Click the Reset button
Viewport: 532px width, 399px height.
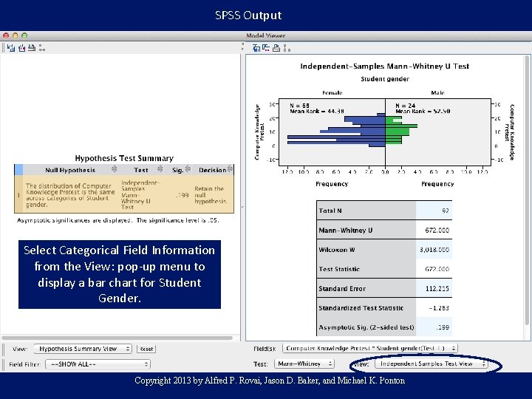pyautogui.click(x=146, y=349)
